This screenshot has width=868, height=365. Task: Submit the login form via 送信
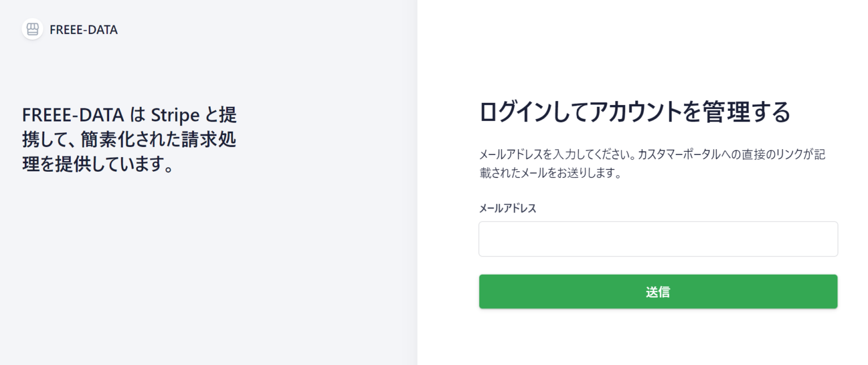coord(658,292)
